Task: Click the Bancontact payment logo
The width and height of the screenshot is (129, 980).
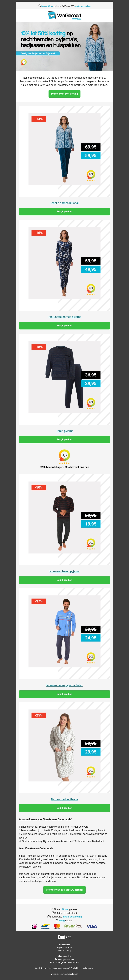Action: click(46, 926)
